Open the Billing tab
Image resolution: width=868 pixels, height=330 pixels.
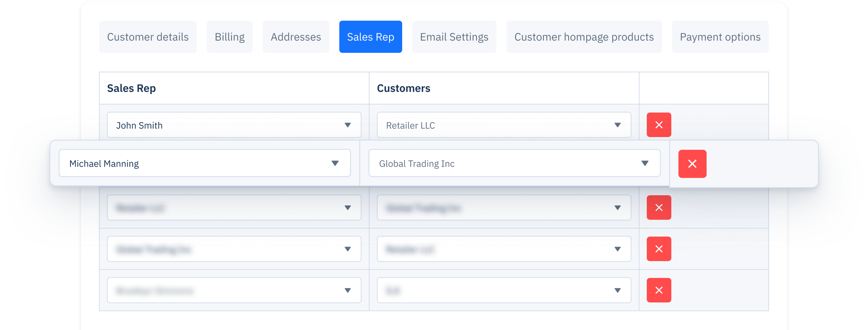coord(229,37)
